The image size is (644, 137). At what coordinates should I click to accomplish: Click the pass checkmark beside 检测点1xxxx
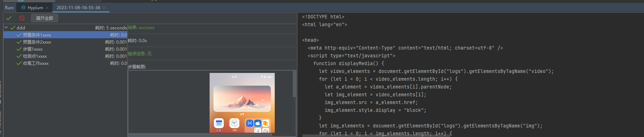[19, 56]
